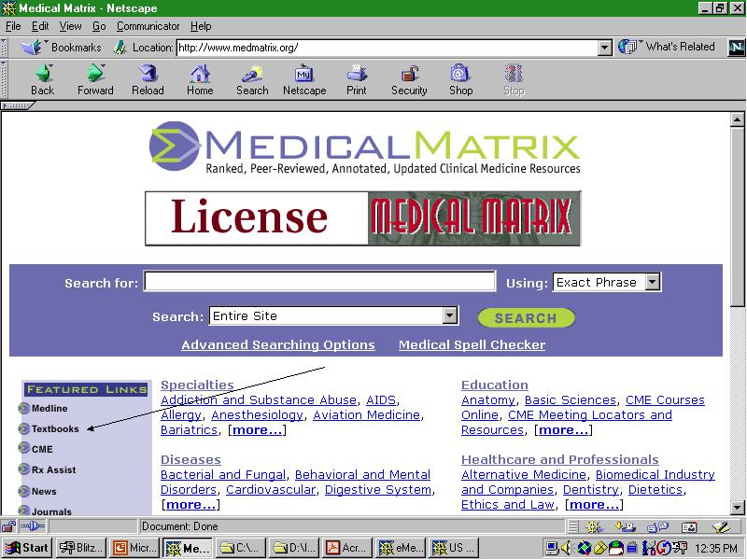The image size is (747, 560).
Task: Open the What's Related menu
Action: 667,47
